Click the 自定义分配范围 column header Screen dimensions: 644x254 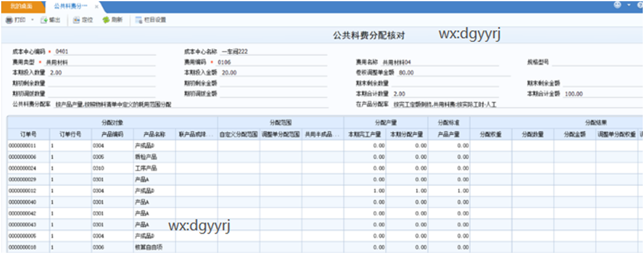click(238, 135)
